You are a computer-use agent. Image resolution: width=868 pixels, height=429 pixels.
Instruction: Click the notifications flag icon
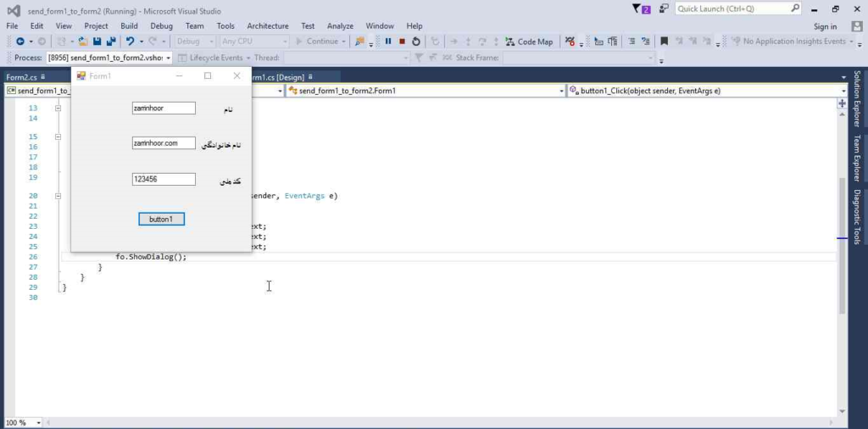pos(641,8)
